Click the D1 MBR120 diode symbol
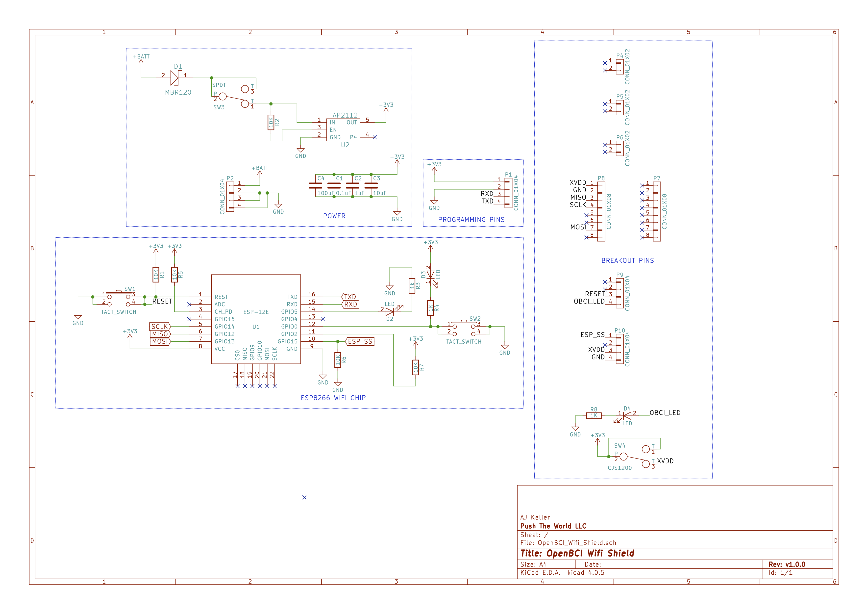The width and height of the screenshot is (868, 614). pyautogui.click(x=174, y=78)
